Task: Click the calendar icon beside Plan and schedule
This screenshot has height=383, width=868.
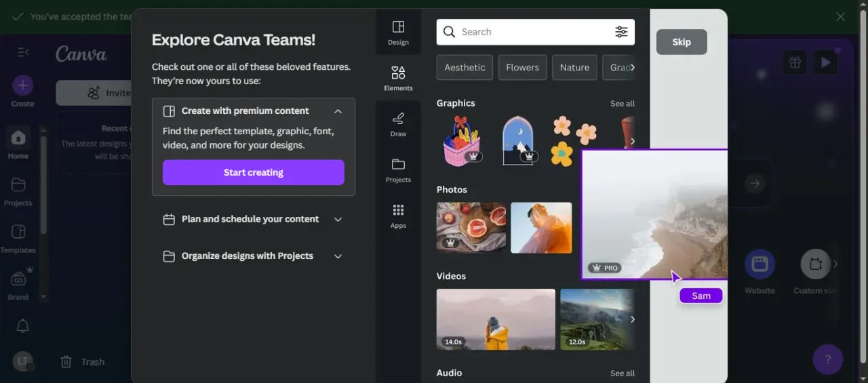Action: point(169,220)
